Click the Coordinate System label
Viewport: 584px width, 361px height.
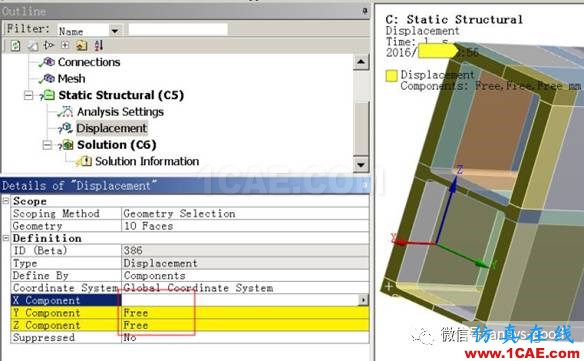click(65, 288)
